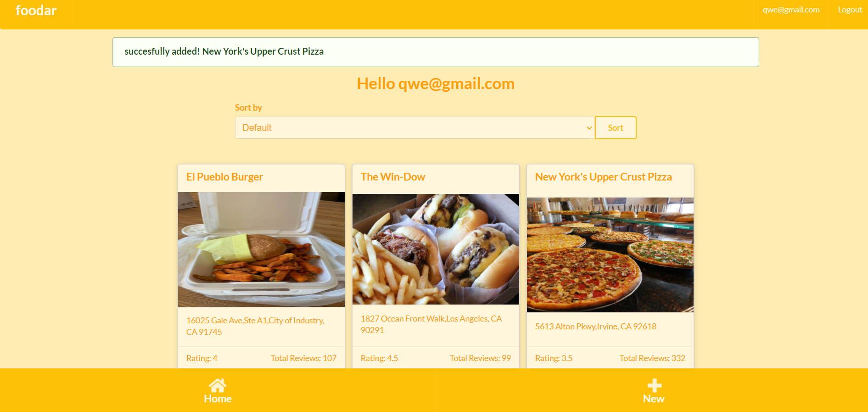Image resolution: width=868 pixels, height=412 pixels.
Task: Click the successfully added notification banner
Action: [x=436, y=52]
